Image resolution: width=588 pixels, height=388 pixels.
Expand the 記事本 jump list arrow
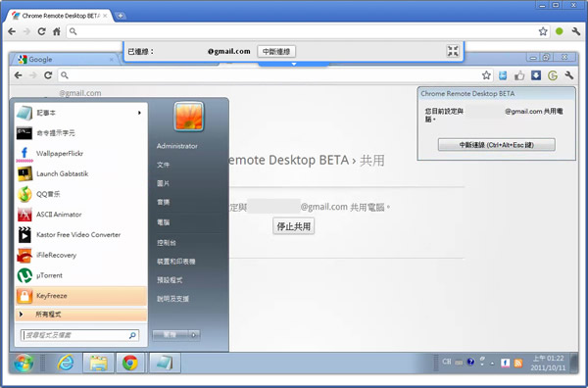[x=139, y=113]
